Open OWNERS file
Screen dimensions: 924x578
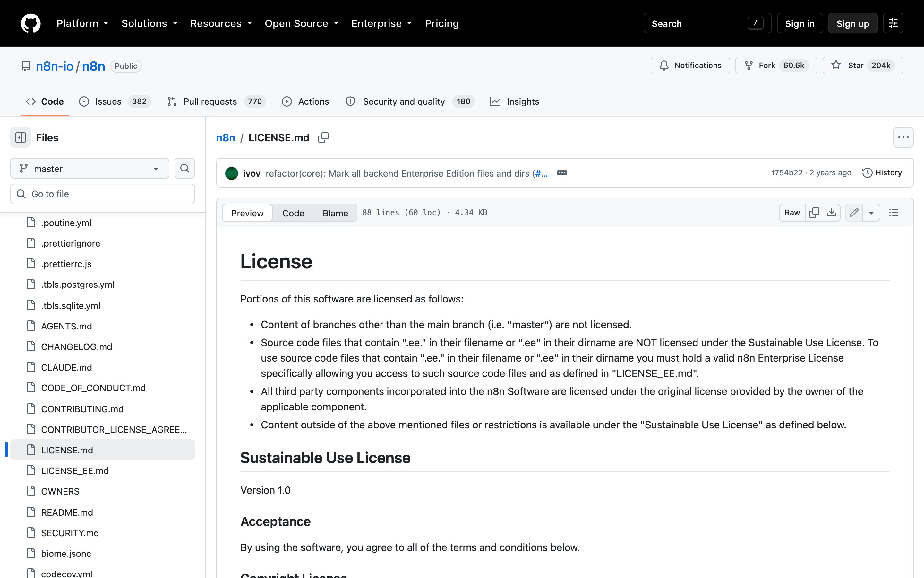[103, 491]
